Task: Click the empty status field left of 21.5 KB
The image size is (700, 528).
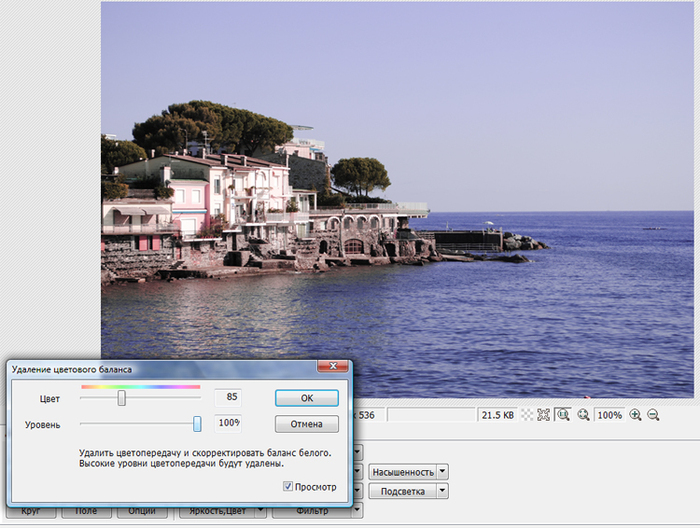Action: (x=431, y=415)
